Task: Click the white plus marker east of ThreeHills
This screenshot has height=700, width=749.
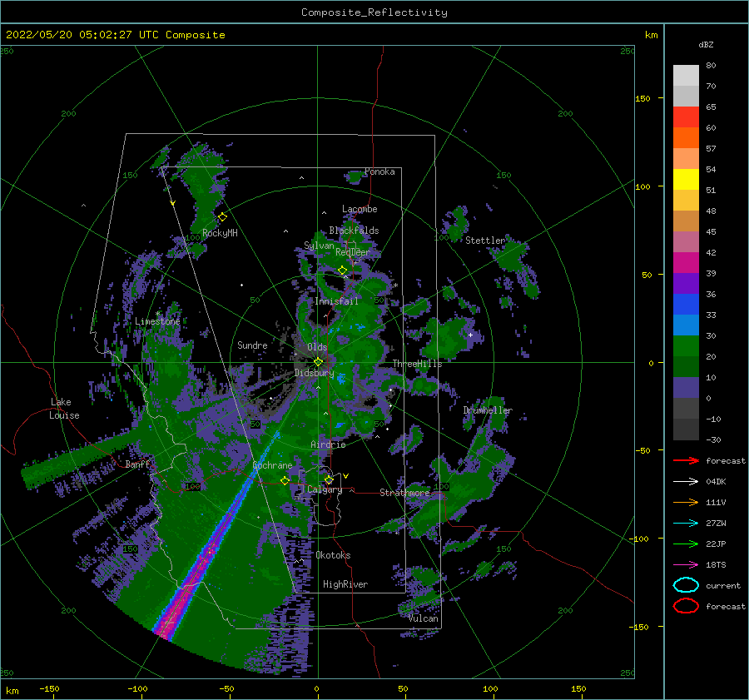Action: coord(470,335)
